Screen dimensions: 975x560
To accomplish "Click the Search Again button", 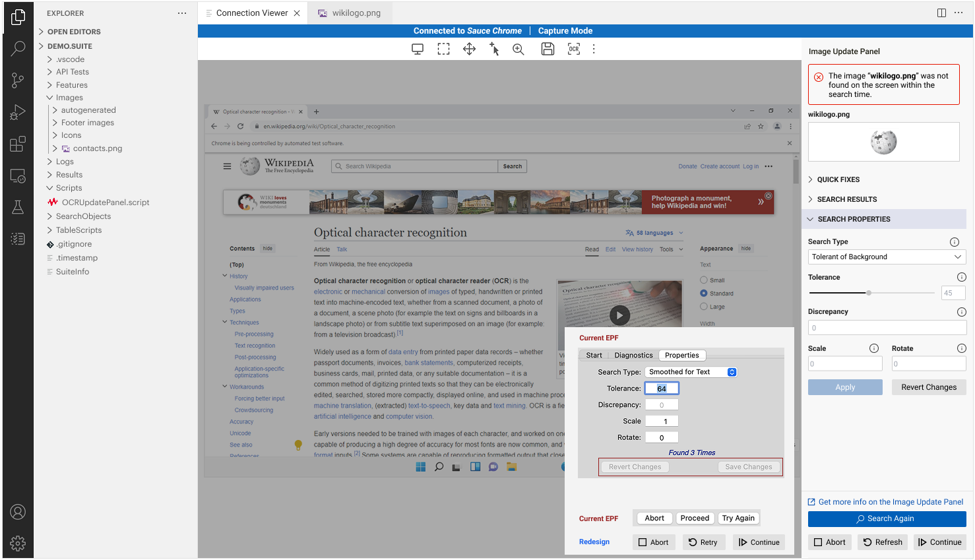I will pos(887,519).
